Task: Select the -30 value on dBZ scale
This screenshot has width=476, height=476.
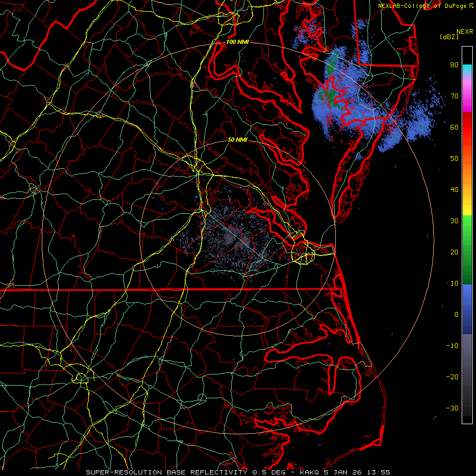Action: [x=452, y=408]
